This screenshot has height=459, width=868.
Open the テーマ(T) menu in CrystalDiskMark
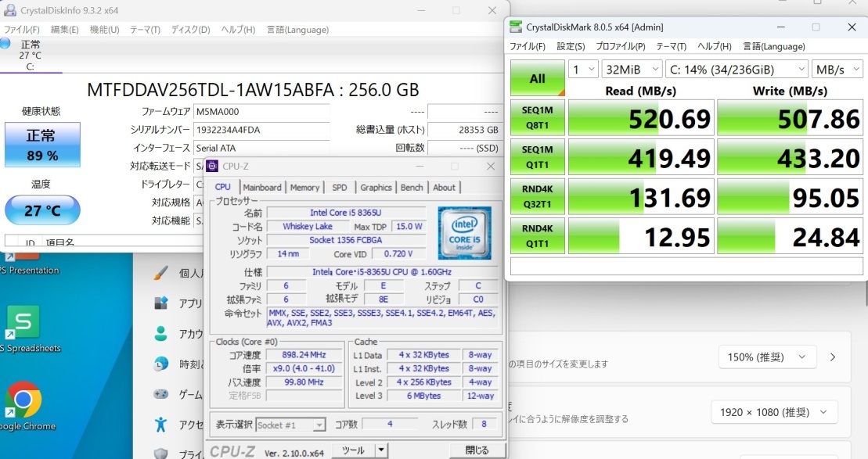[x=672, y=46]
